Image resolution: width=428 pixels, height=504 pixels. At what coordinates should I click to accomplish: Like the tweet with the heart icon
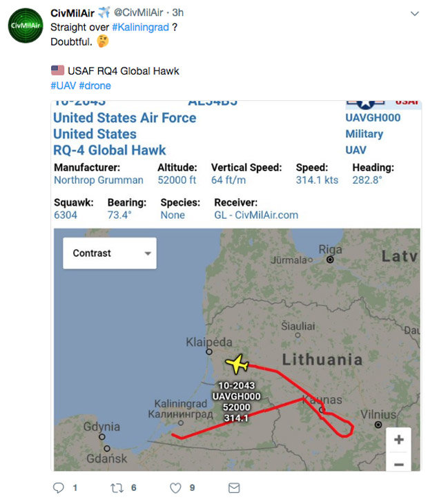tap(175, 488)
